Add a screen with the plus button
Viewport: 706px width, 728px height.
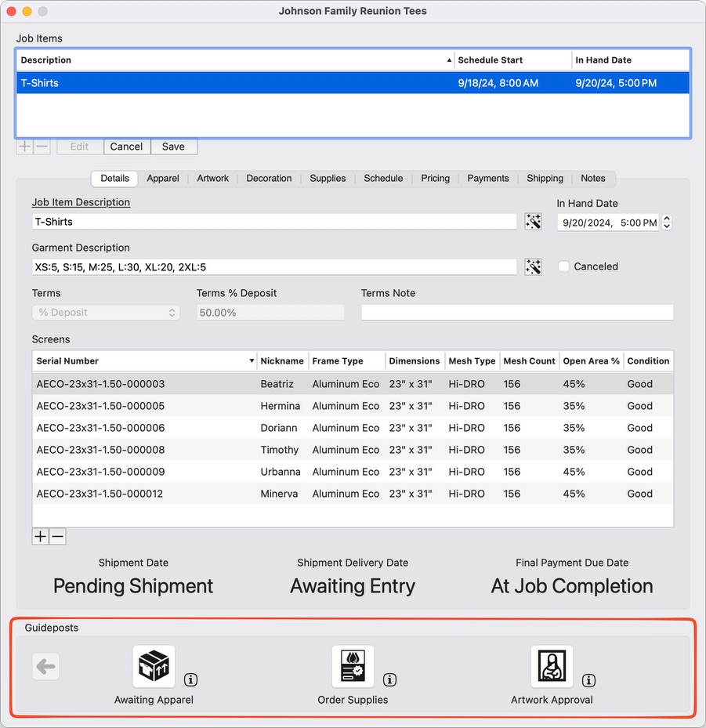[x=40, y=537]
